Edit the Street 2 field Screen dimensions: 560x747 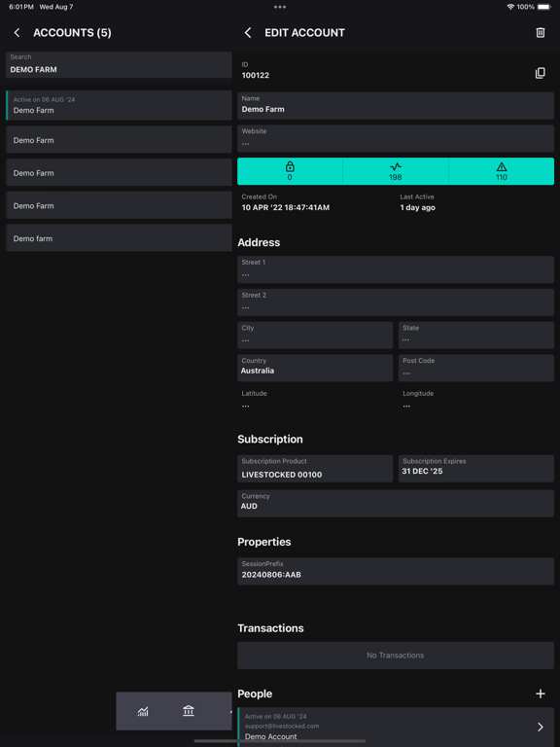396,302
